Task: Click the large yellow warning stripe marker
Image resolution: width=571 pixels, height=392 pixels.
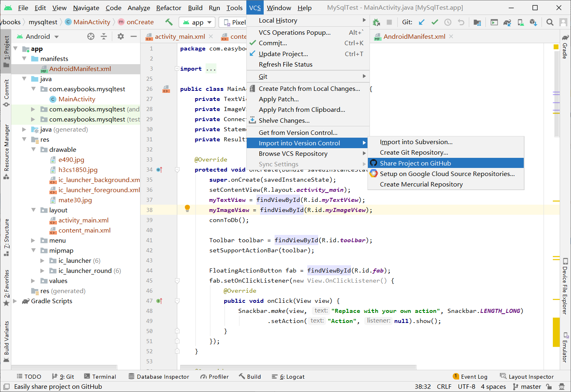Action: pos(556,332)
